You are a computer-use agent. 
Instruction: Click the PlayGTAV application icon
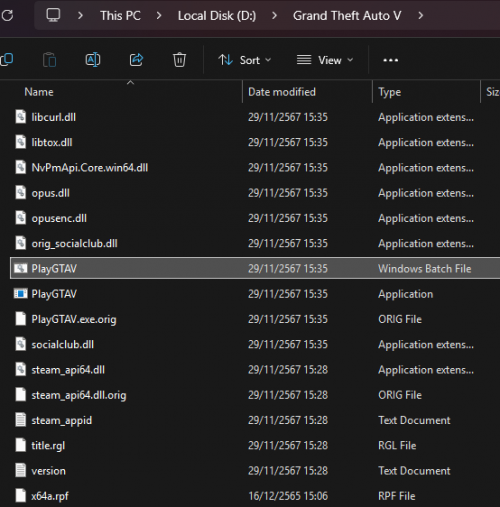pos(21,294)
